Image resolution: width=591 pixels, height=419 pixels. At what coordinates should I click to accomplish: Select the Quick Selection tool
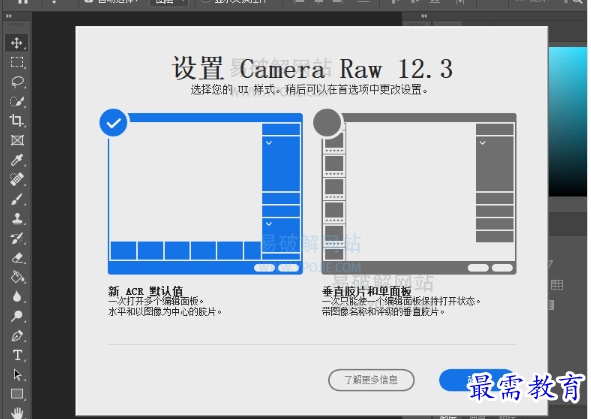click(17, 101)
